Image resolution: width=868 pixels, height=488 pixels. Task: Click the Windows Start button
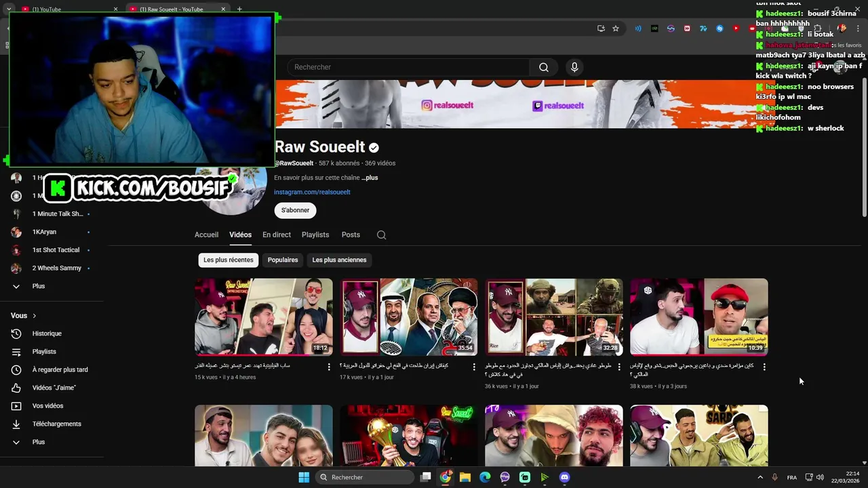[x=304, y=477]
